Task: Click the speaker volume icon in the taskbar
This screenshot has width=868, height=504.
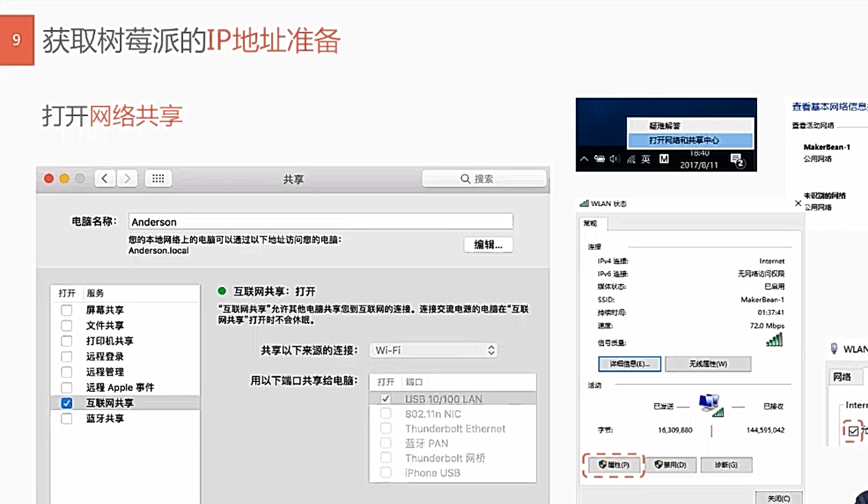Action: [614, 159]
